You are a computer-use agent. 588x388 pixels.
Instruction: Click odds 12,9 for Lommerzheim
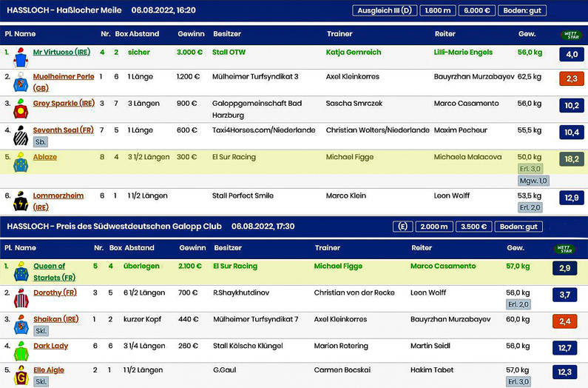572,198
